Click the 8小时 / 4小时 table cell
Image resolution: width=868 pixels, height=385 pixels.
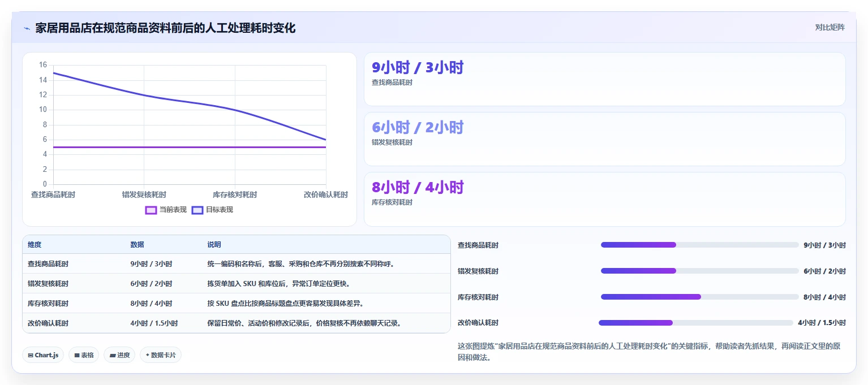[151, 304]
